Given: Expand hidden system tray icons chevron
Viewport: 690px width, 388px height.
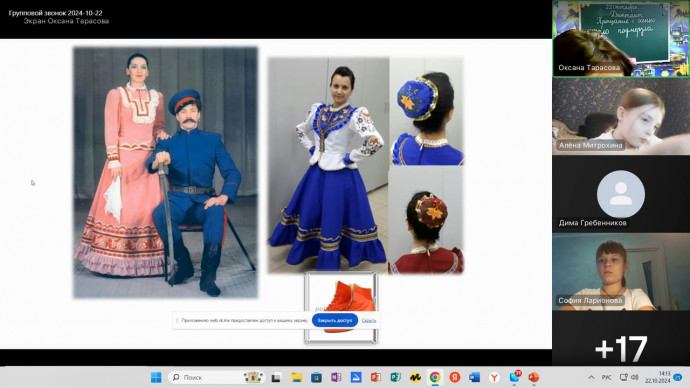Looking at the screenshot, I should pyautogui.click(x=591, y=377).
